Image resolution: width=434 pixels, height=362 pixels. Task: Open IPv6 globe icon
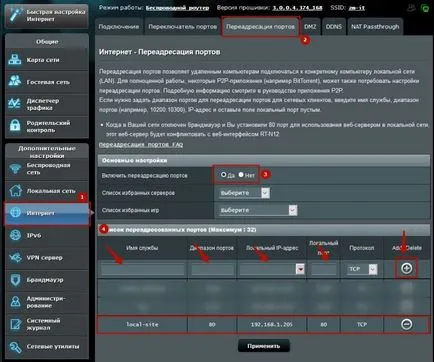[15, 235]
